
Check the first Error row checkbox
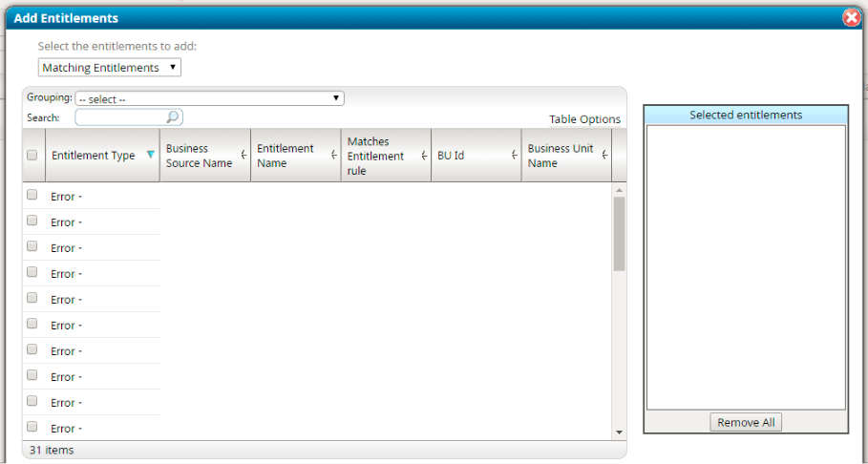point(32,195)
